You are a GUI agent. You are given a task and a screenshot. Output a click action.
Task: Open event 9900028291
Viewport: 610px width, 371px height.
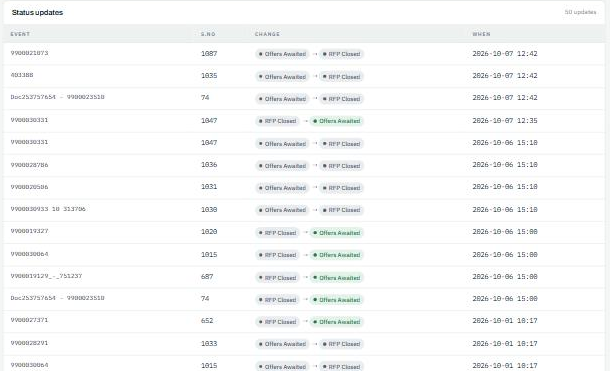click(29, 343)
